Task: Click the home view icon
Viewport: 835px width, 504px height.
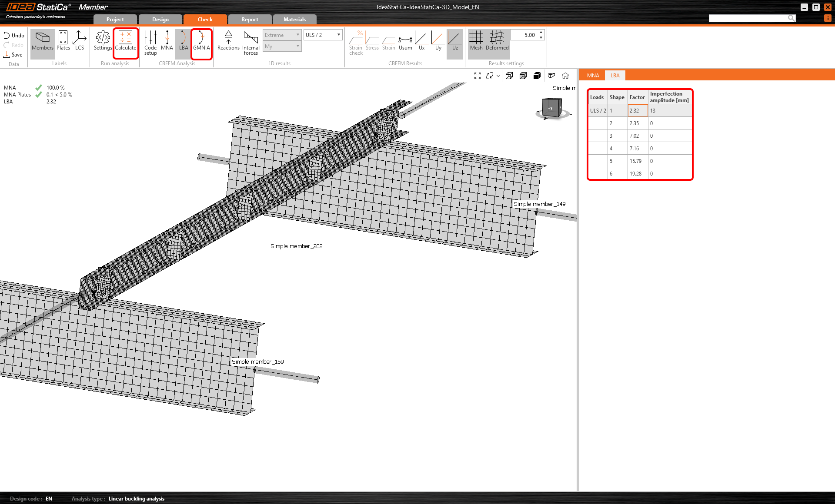Action: point(565,76)
